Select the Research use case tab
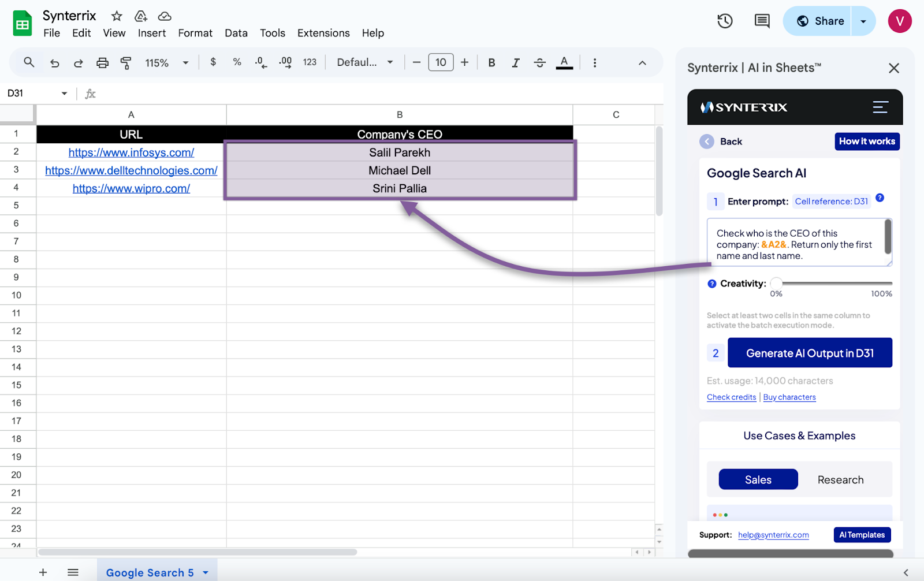 (840, 479)
